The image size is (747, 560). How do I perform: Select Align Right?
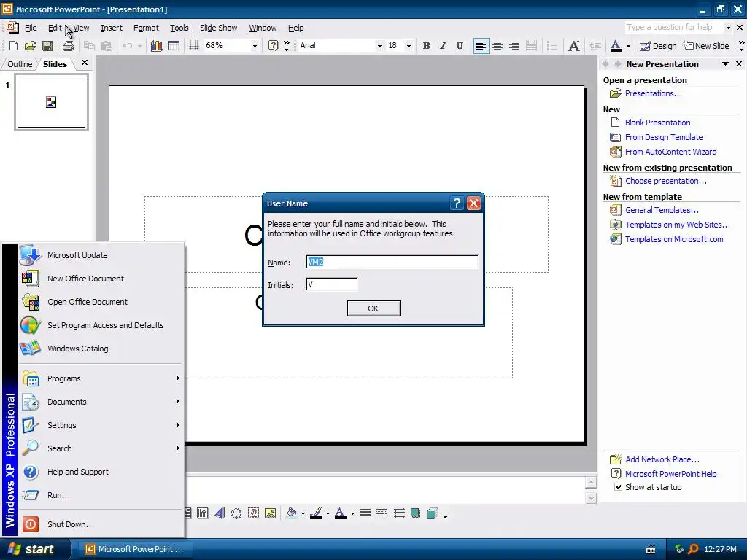(x=514, y=46)
